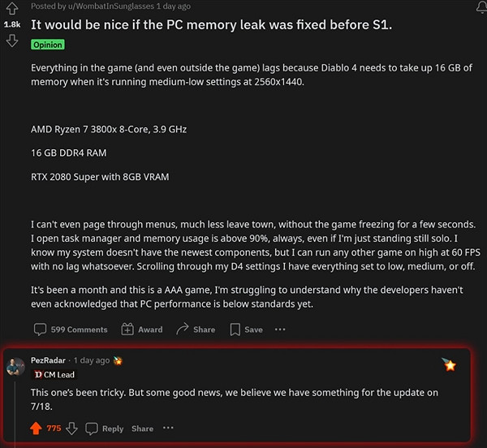487x448 pixels.
Task: Open the post title link
Action: (211, 24)
